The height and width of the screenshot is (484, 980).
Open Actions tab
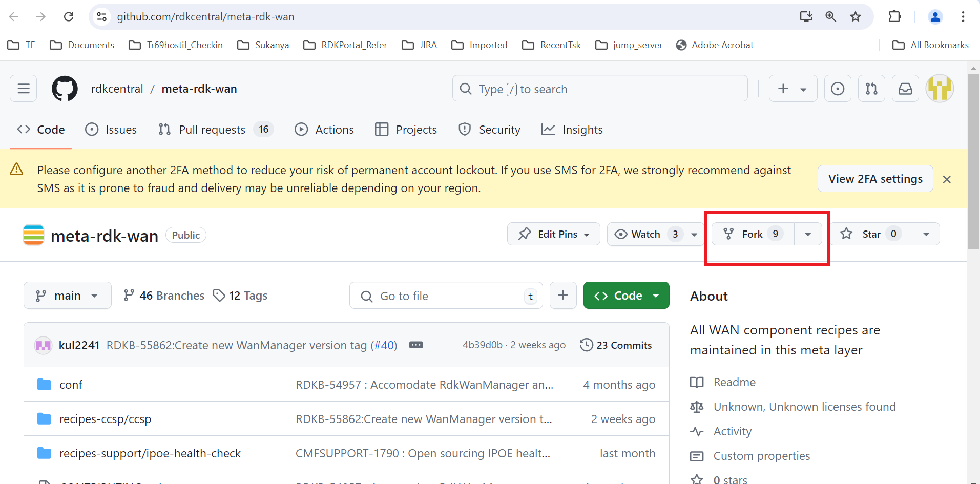[x=324, y=130]
